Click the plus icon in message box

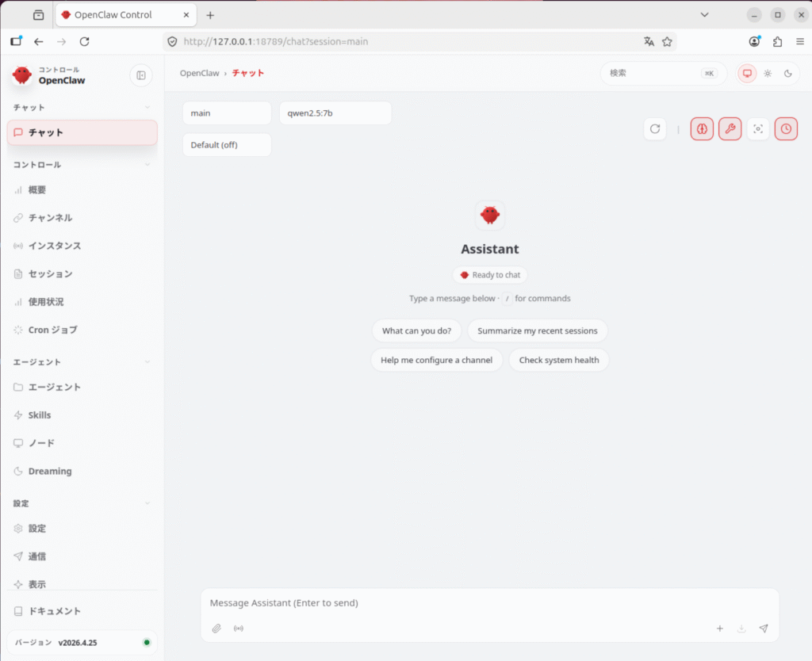click(720, 629)
